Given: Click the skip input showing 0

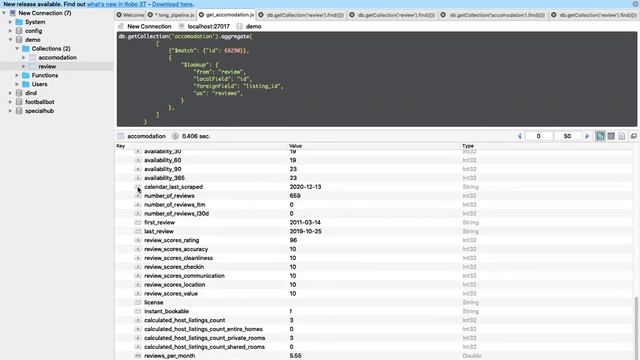Looking at the screenshot, I should click(539, 136).
